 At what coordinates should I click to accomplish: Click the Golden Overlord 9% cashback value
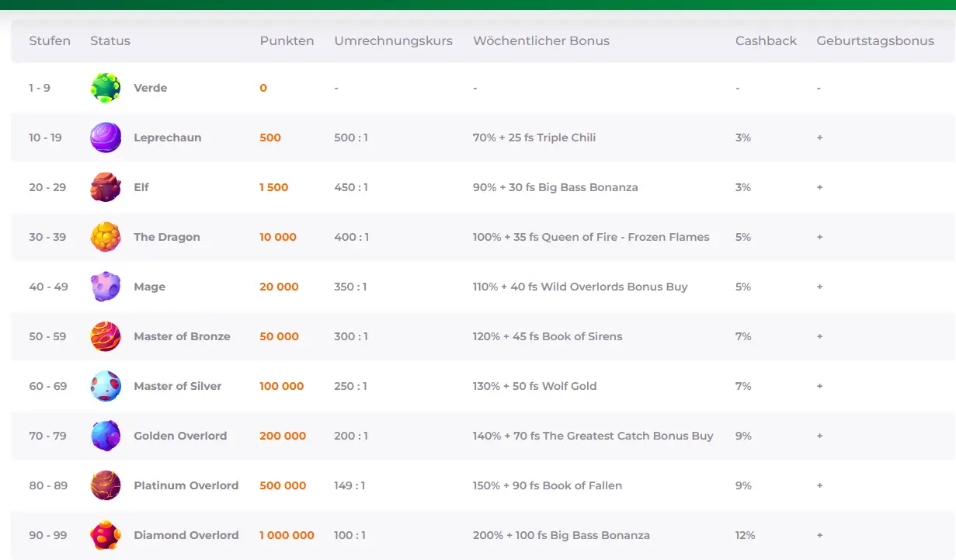(x=743, y=436)
